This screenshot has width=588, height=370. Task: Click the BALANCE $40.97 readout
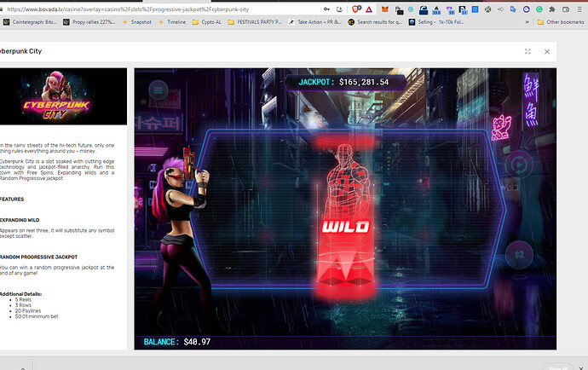tap(177, 342)
